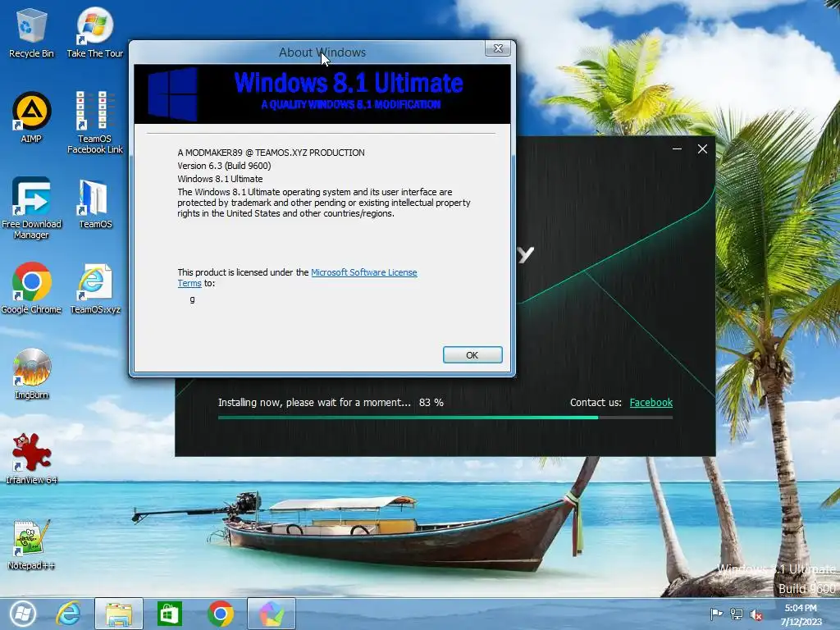Open IrfanView 64 desktop icon
The image size is (840, 630).
point(31,459)
